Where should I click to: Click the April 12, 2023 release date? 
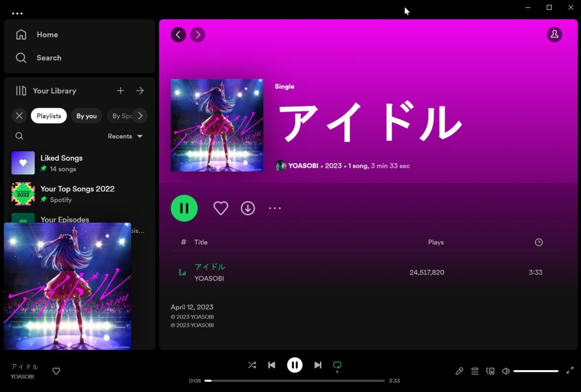pos(192,307)
